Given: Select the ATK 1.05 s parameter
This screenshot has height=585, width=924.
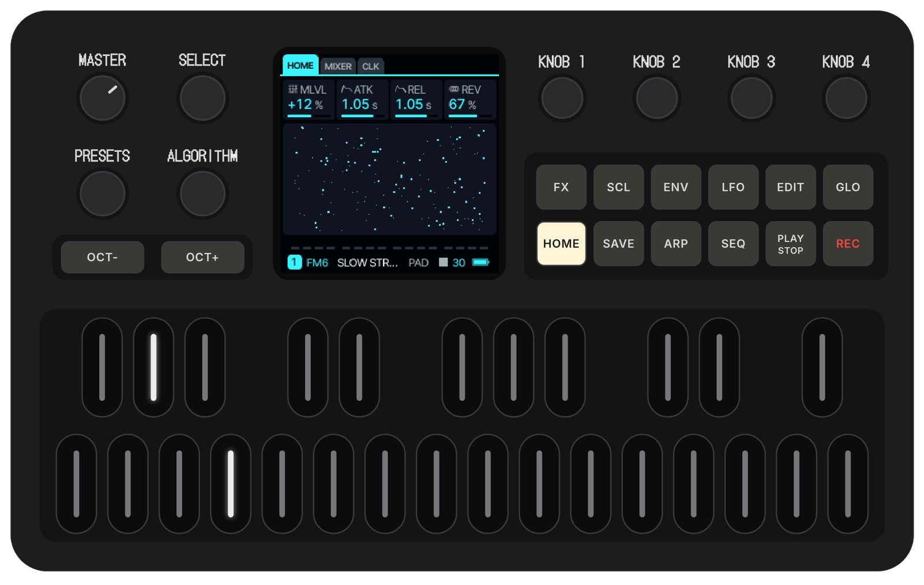Looking at the screenshot, I should [x=363, y=100].
